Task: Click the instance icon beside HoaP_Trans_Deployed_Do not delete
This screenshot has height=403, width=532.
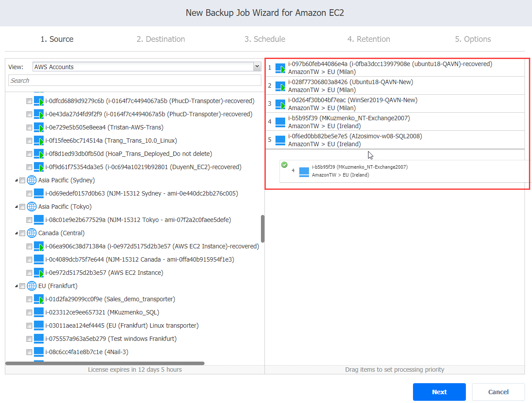Action: pyautogui.click(x=39, y=154)
